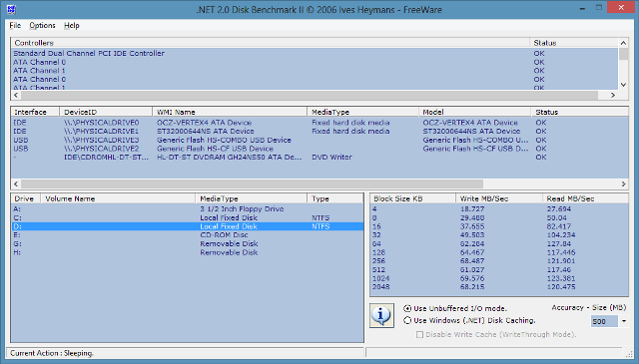639x364 pixels.
Task: Open the File menu
Action: pyautogui.click(x=15, y=25)
